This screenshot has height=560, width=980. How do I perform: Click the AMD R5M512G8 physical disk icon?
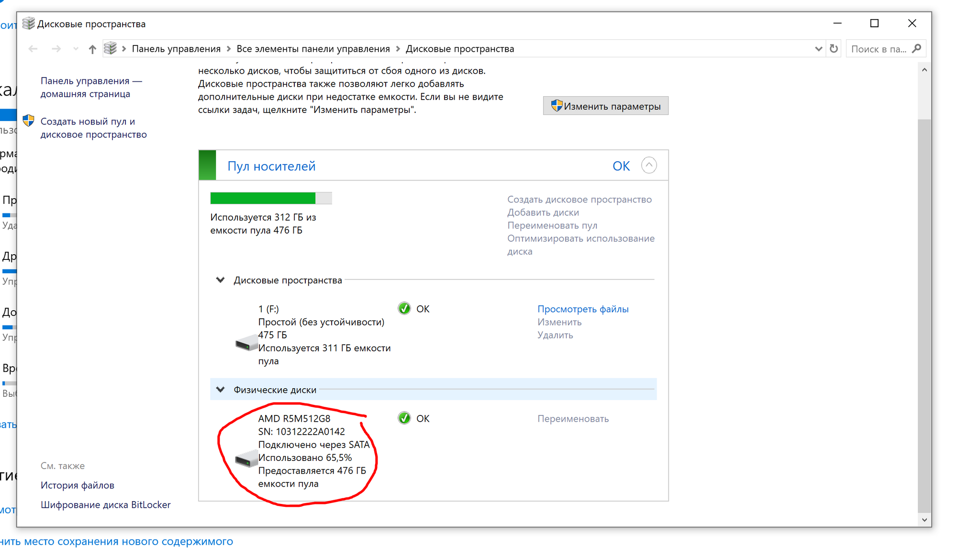click(x=246, y=459)
